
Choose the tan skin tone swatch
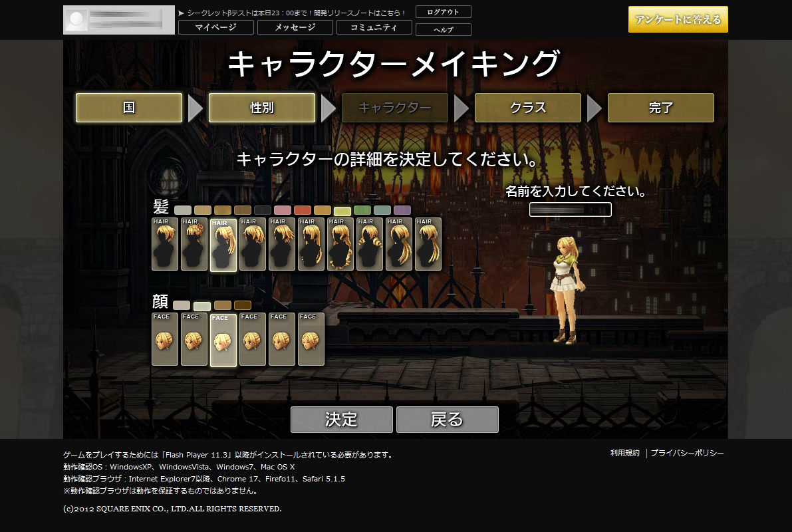coord(223,305)
